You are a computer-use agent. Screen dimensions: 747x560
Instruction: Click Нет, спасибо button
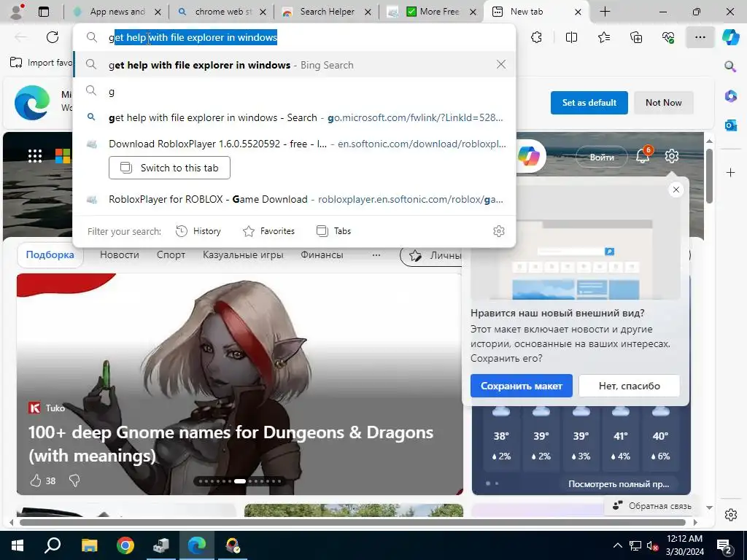click(x=629, y=386)
